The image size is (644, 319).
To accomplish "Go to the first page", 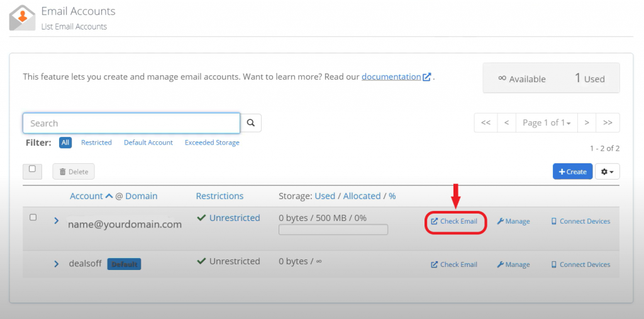I will (x=486, y=122).
